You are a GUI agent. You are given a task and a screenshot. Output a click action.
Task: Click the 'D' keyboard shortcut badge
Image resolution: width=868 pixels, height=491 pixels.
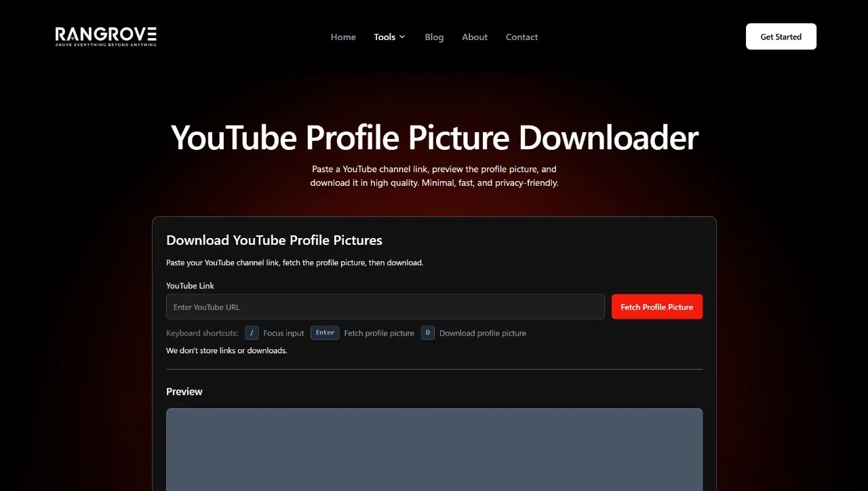click(x=427, y=332)
